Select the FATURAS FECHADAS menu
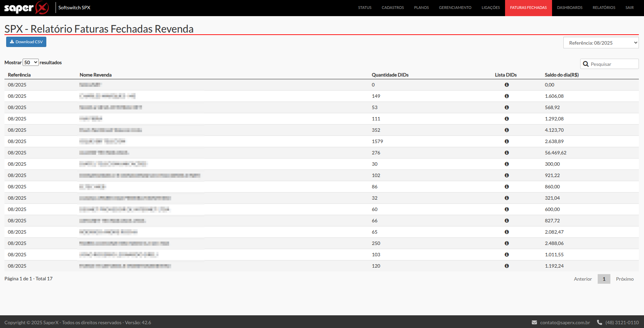Image resolution: width=644 pixels, height=328 pixels. point(528,8)
